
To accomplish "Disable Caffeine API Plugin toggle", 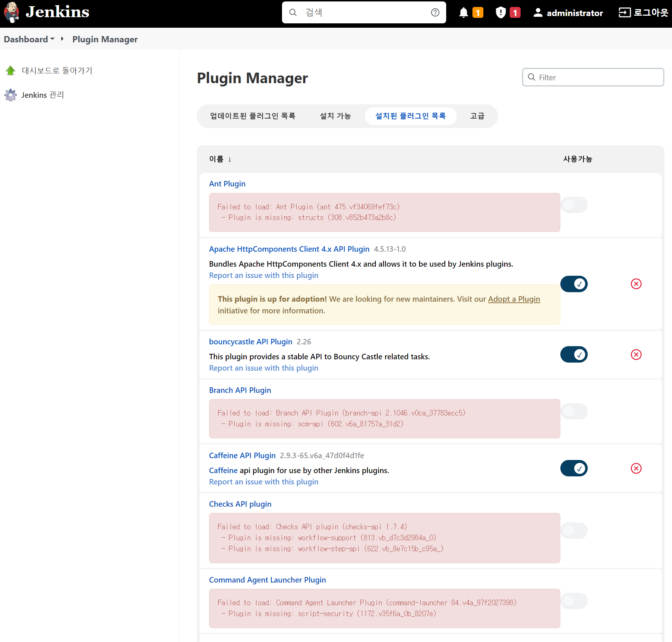I will (574, 468).
